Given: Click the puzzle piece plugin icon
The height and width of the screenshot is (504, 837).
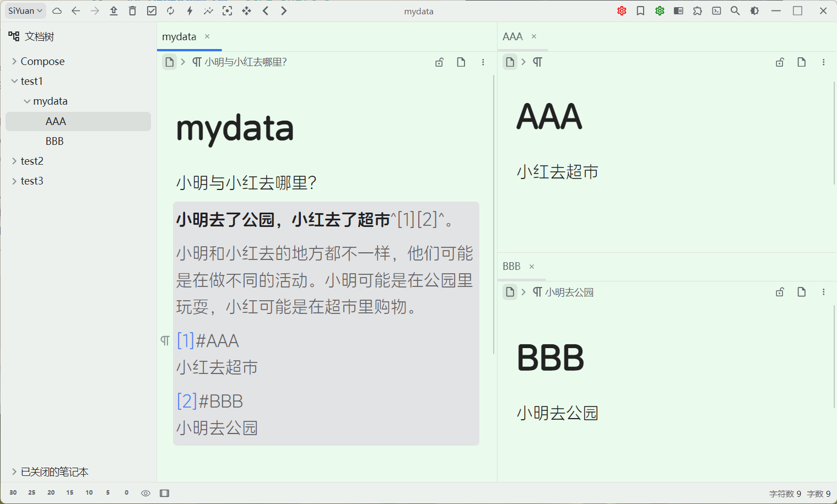Looking at the screenshot, I should pos(698,11).
